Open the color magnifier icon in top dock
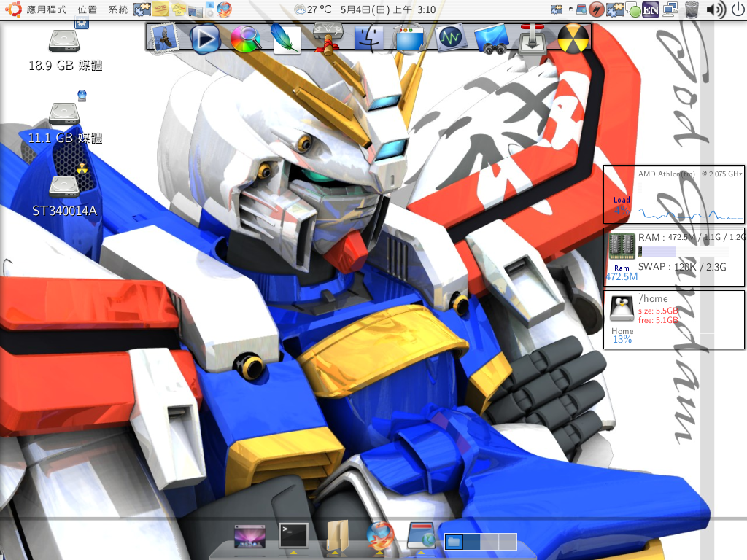This screenshot has width=747, height=560. point(246,38)
